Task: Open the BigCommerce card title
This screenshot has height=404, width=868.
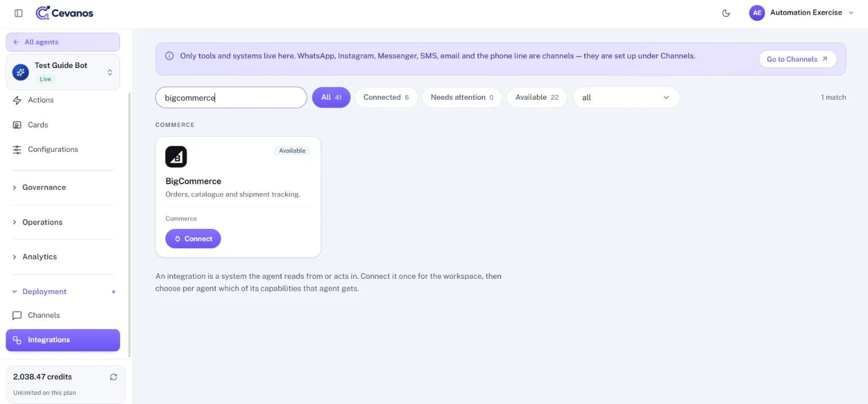Action: point(193,181)
